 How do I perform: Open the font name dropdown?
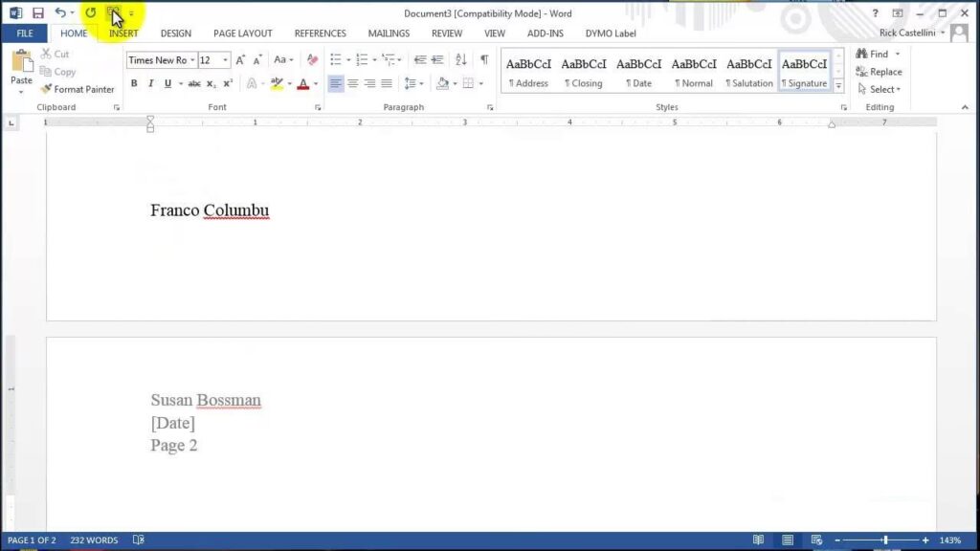tap(192, 60)
